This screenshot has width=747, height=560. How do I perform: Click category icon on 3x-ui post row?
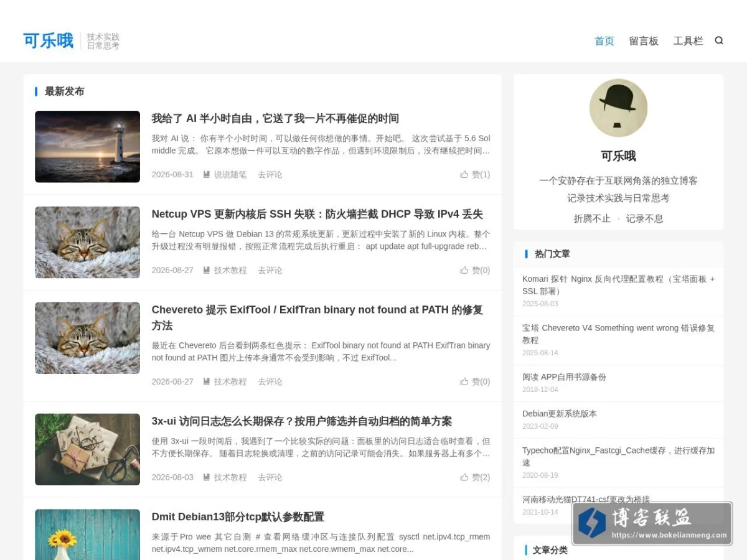click(x=207, y=478)
